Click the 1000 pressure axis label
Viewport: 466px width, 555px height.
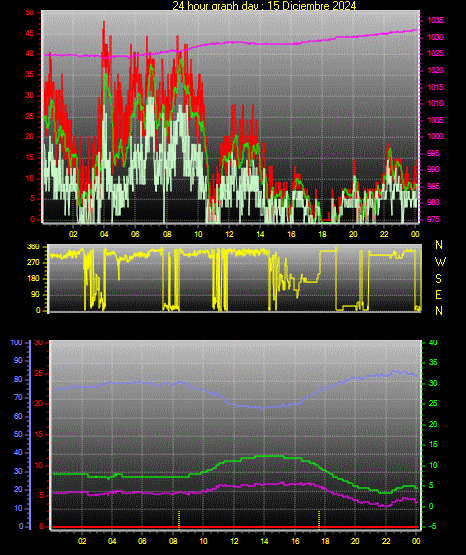pyautogui.click(x=435, y=136)
